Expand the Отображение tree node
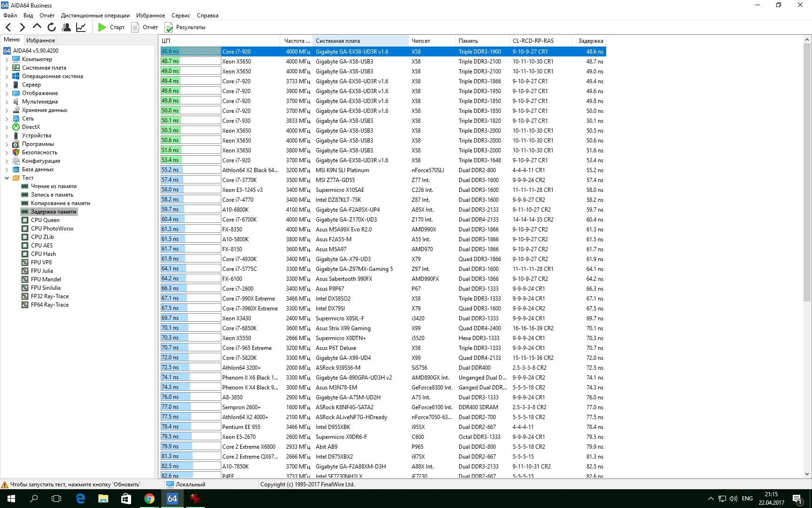 coord(7,94)
